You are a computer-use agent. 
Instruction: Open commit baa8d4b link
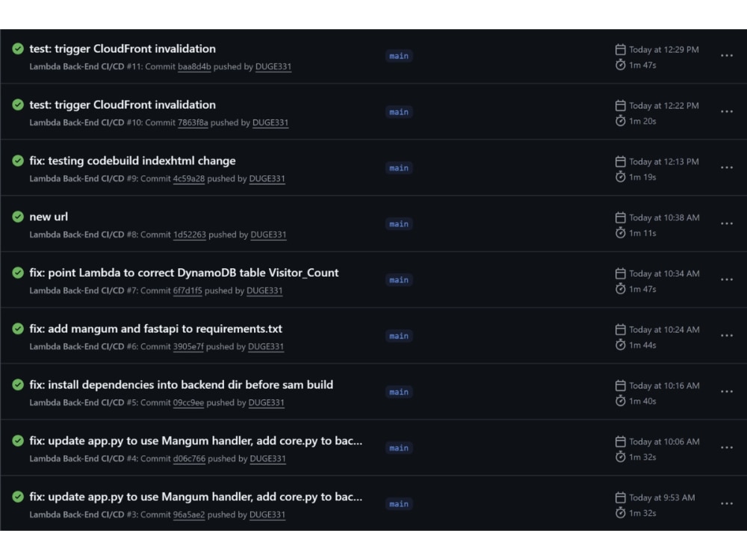click(194, 66)
